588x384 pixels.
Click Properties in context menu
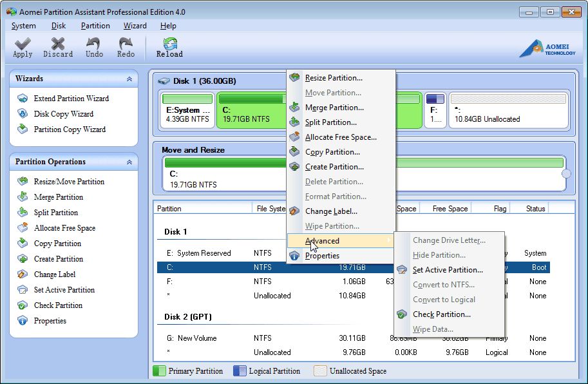pyautogui.click(x=341, y=255)
